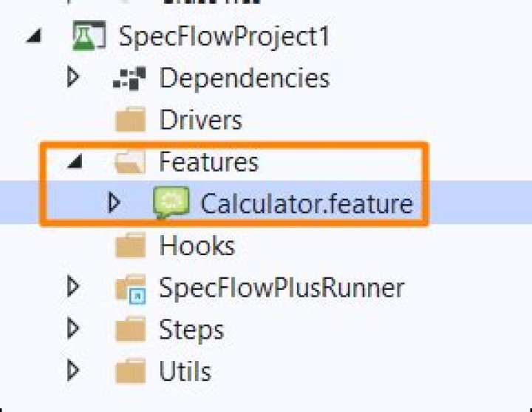
Task: Click the open Features folder icon
Action: click(x=130, y=162)
